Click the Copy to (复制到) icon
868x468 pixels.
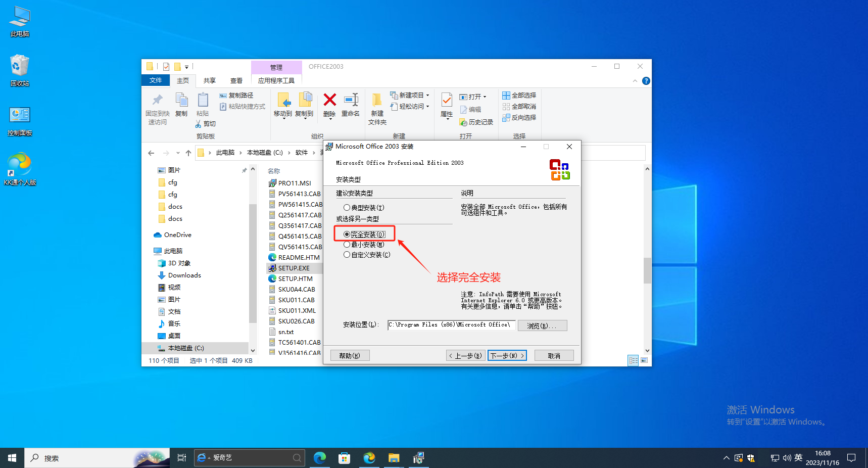point(305,100)
